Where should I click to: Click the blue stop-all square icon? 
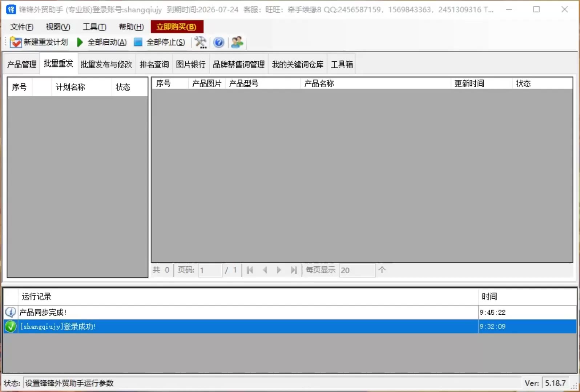tap(138, 42)
